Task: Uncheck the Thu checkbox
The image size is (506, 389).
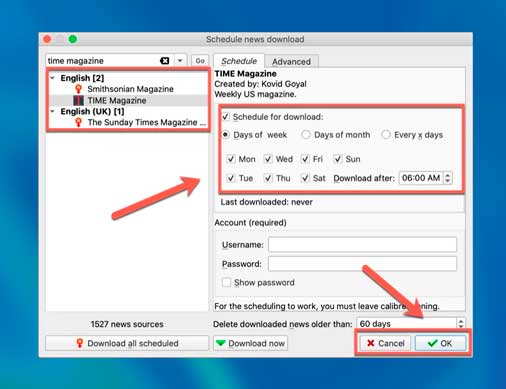Action: coord(268,178)
